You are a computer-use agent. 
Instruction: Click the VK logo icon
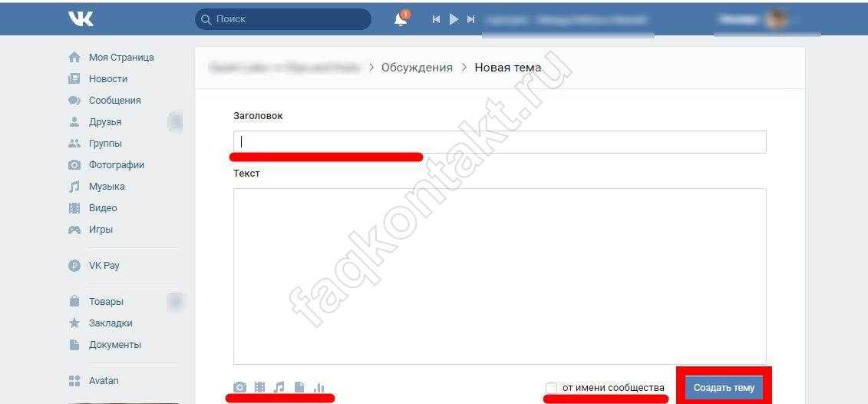[81, 18]
